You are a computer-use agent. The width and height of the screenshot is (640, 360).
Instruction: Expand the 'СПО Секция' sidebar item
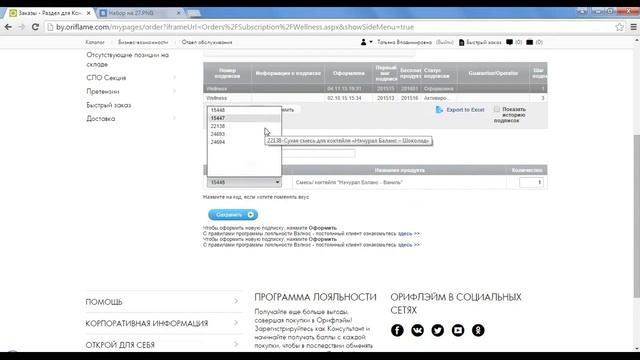[x=174, y=78]
